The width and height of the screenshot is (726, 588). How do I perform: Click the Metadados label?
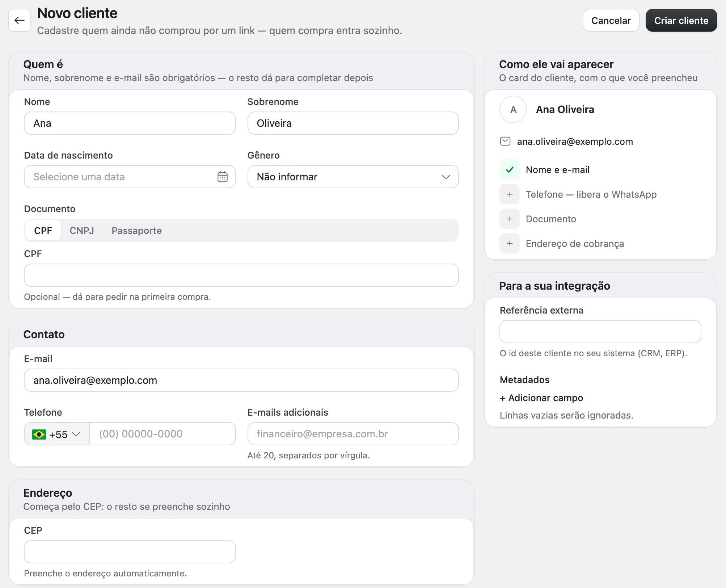pyautogui.click(x=524, y=379)
